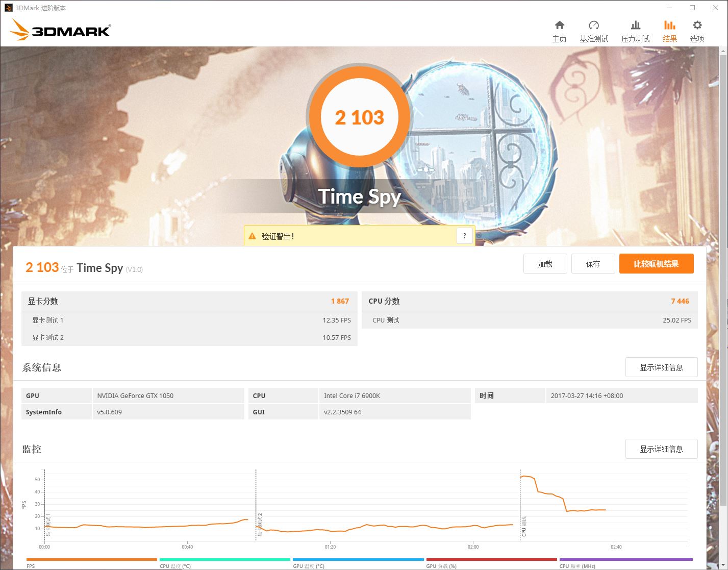This screenshot has height=570, width=728.
Task: Click the Time Spy title banner
Action: click(x=360, y=196)
